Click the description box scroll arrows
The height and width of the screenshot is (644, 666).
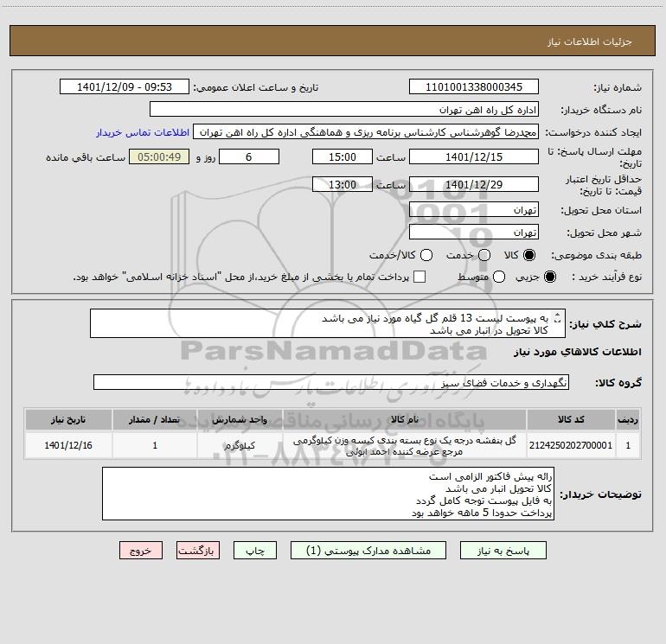558,317
